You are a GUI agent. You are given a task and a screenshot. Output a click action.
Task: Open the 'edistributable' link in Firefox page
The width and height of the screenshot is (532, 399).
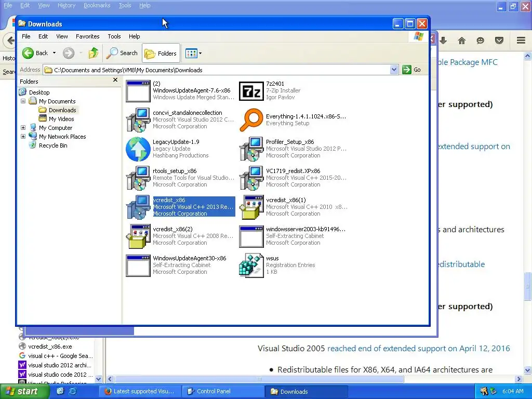tap(461, 264)
